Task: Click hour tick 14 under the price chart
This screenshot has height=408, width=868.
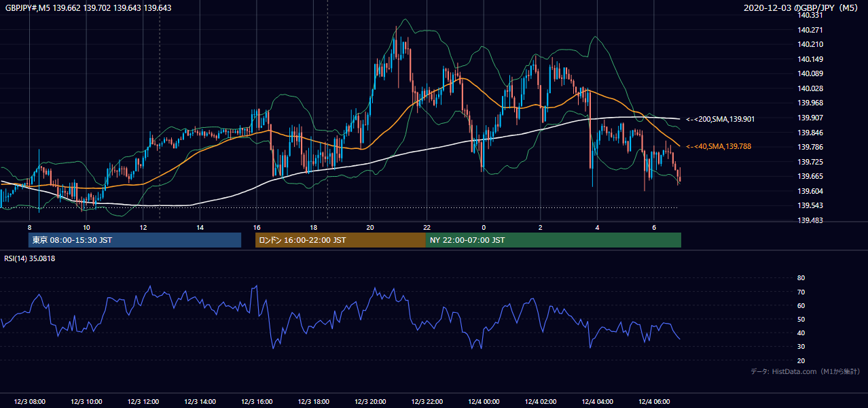Action: point(200,227)
